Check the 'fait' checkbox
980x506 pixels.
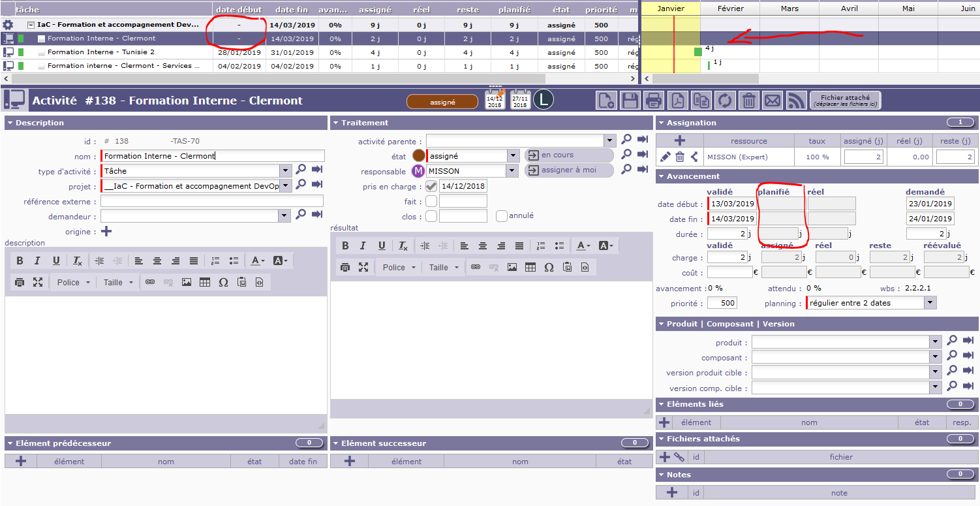[431, 202]
